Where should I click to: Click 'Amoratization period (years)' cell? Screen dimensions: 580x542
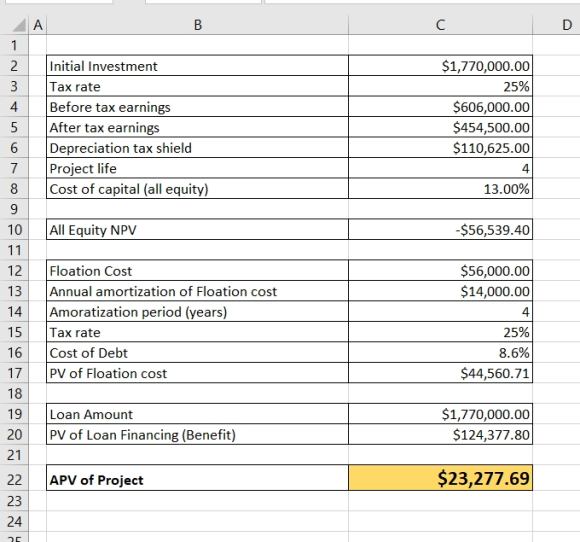pyautogui.click(x=198, y=312)
